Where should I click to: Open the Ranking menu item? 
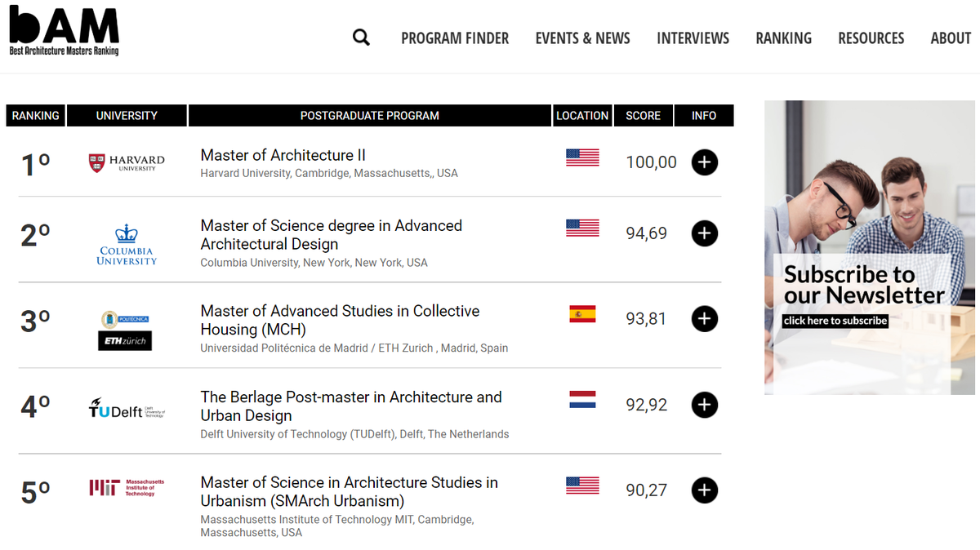(x=784, y=38)
